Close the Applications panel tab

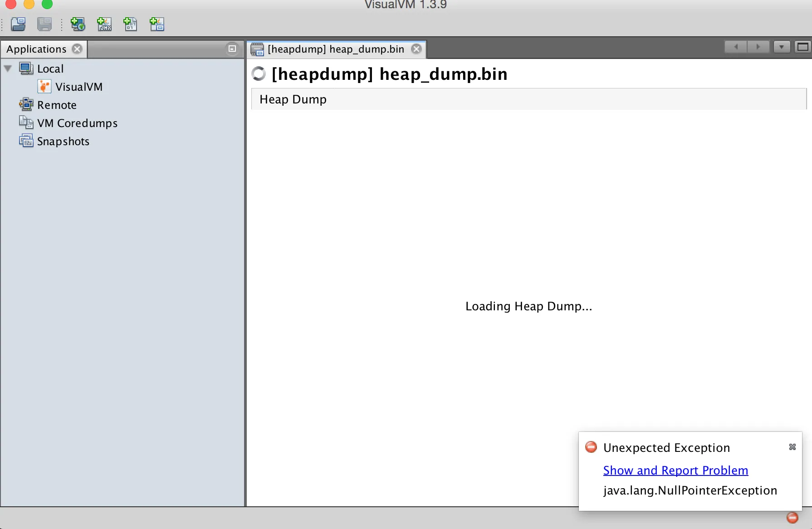coord(78,49)
